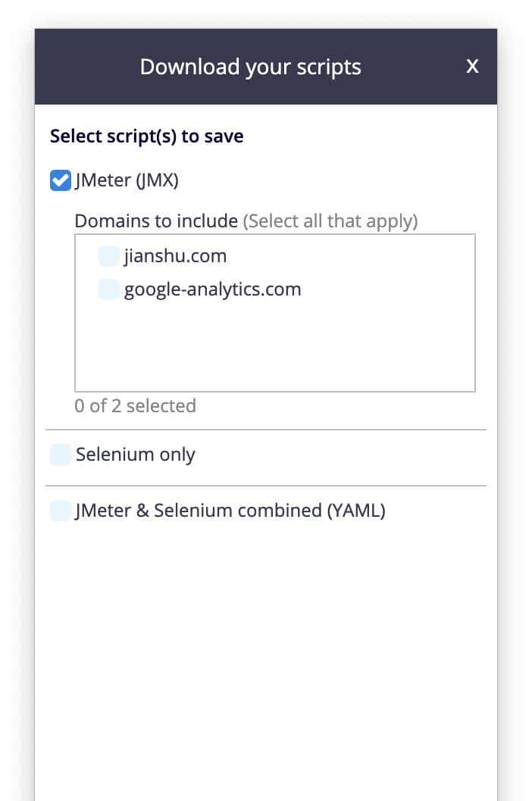
Task: Click the Download your scripts title
Action: (250, 67)
